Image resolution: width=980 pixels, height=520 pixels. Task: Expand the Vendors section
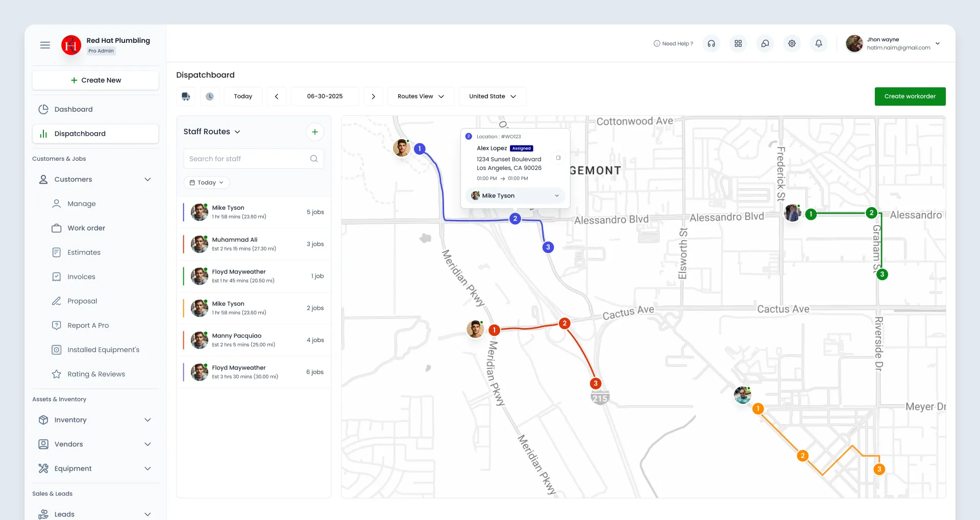pyautogui.click(x=148, y=444)
